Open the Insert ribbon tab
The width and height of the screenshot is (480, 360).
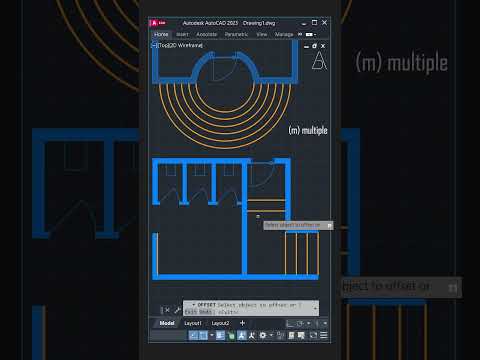[182, 34]
